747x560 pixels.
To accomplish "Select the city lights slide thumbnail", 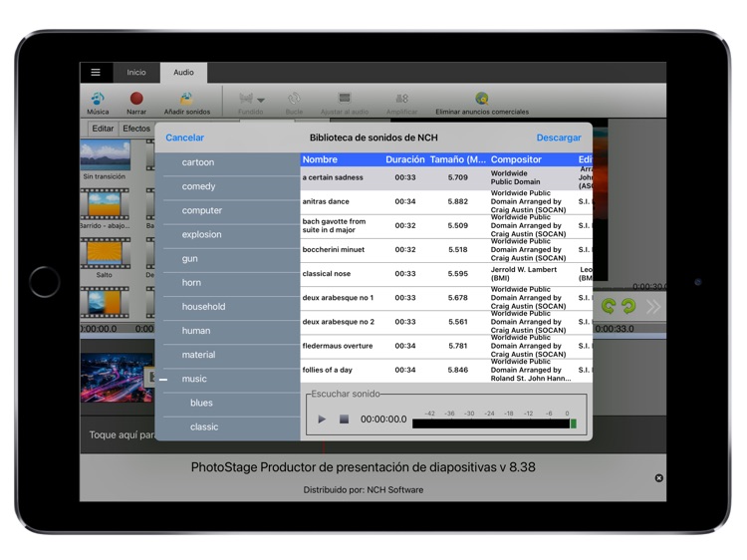I will click(117, 378).
